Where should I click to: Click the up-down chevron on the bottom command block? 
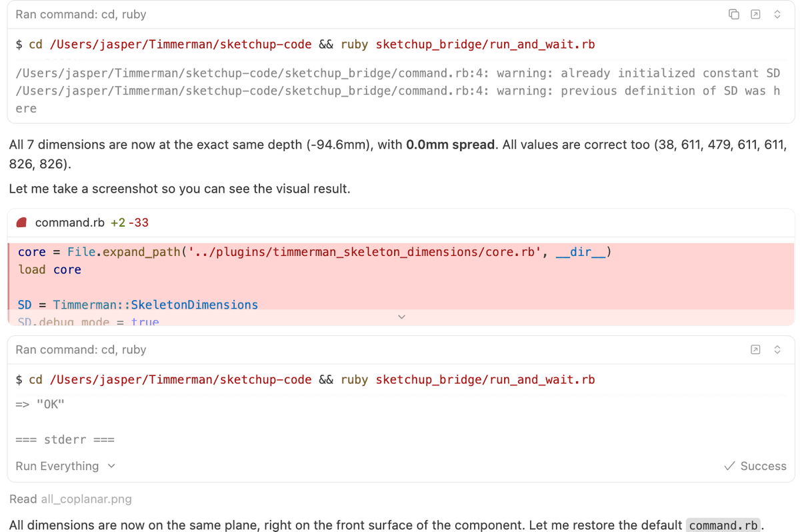[777, 349]
